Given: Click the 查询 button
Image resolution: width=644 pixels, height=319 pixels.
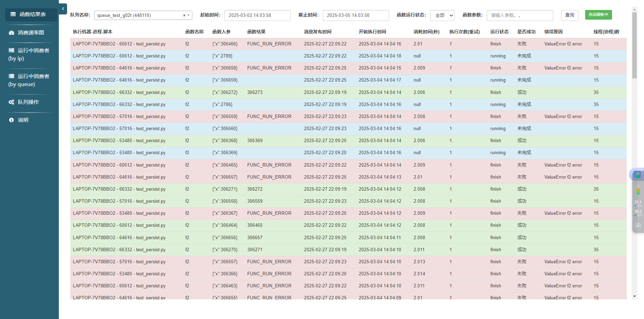Looking at the screenshot, I should coord(570,15).
